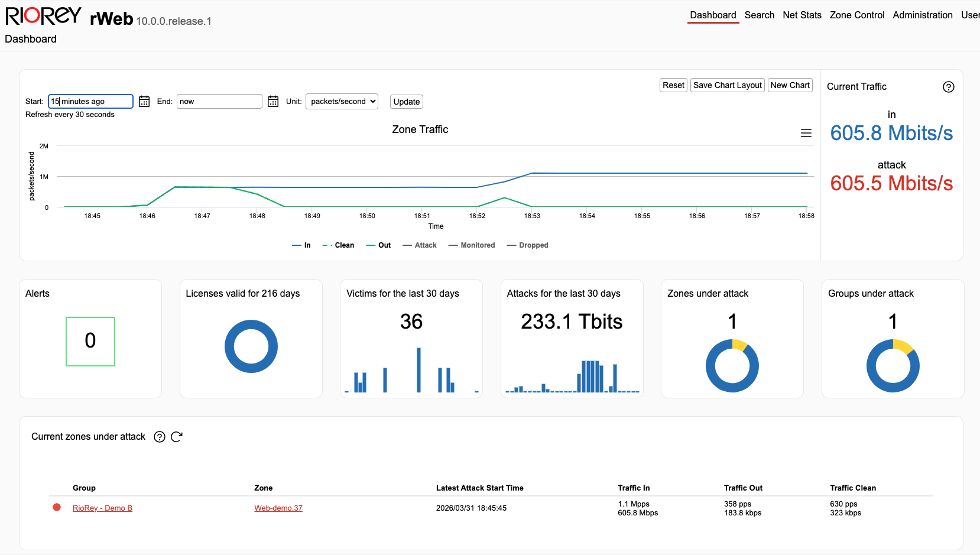This screenshot has width=980, height=555.
Task: Click the red attack status dot for RioRey - Demo B
Action: [x=56, y=507]
